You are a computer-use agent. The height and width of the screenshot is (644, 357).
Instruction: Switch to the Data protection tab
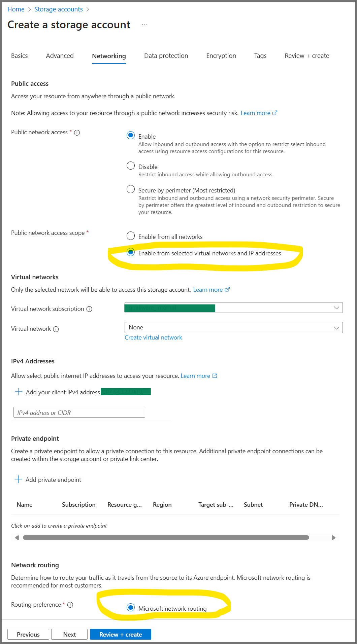(166, 56)
